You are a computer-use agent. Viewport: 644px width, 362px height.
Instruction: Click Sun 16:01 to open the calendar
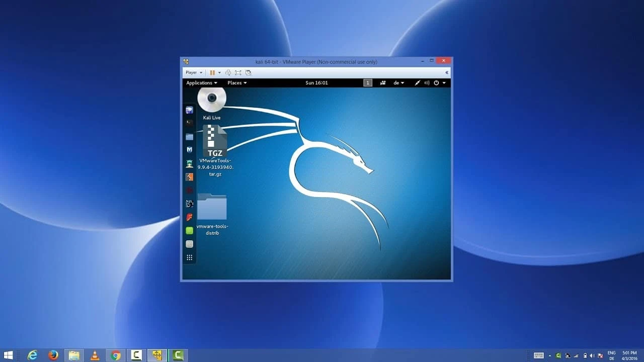[316, 82]
